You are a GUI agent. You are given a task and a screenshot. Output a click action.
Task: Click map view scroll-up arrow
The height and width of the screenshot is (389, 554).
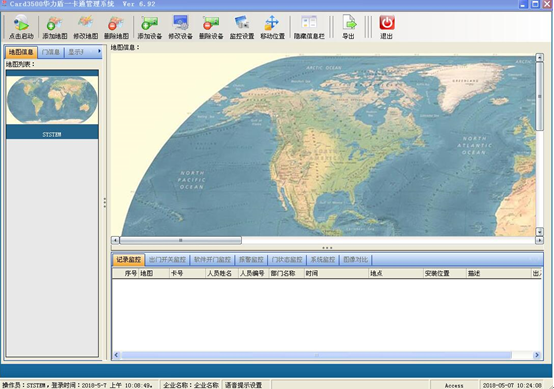click(x=539, y=57)
